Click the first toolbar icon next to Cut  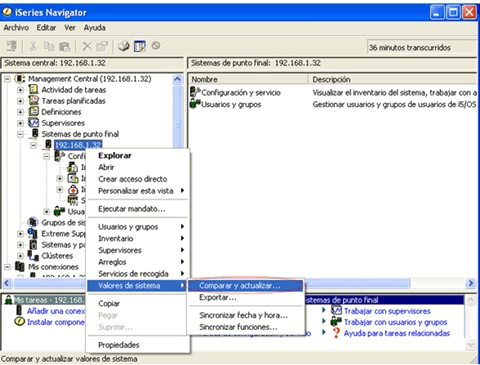pyautogui.click(x=12, y=46)
